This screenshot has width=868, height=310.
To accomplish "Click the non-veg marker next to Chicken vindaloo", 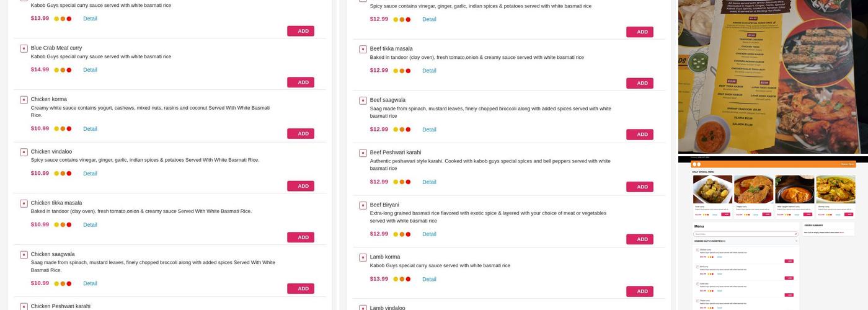I will tap(24, 152).
